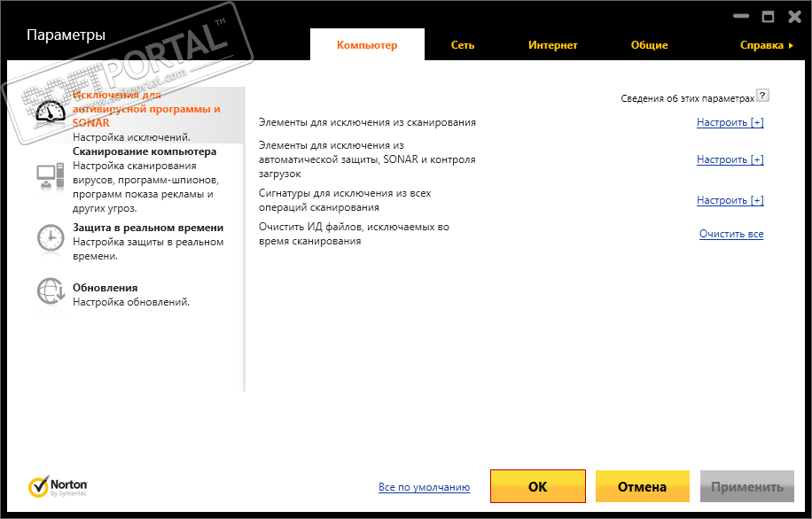Maximize the Параметры window
812x519 pixels.
coord(768,17)
